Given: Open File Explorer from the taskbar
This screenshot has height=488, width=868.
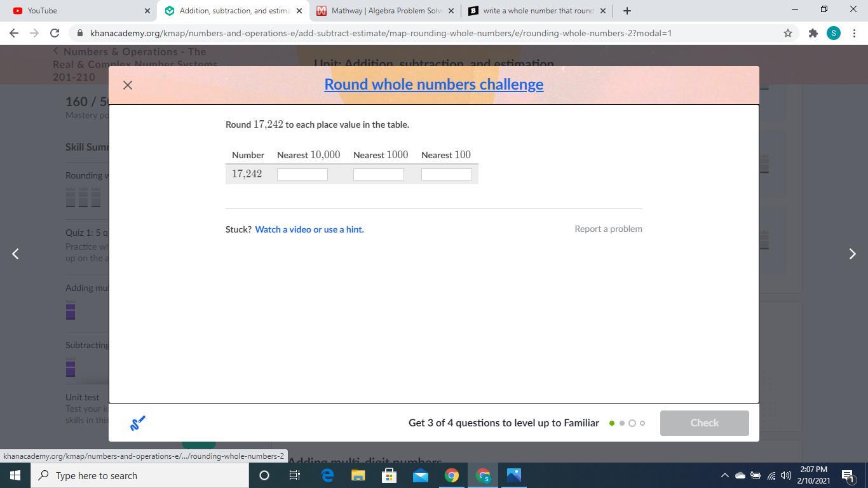Looking at the screenshot, I should (358, 475).
